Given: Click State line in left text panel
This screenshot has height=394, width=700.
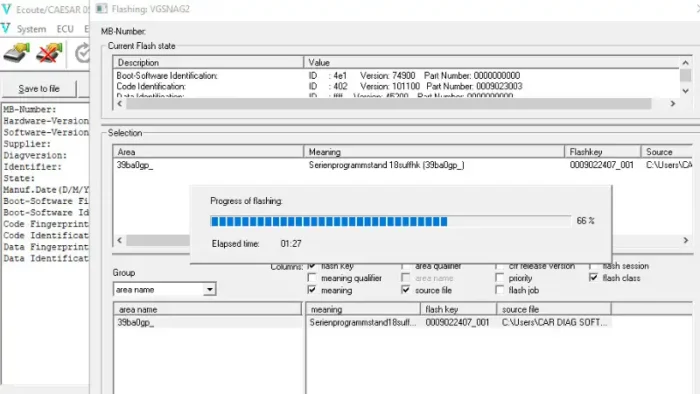Looking at the screenshot, I should point(19,178).
